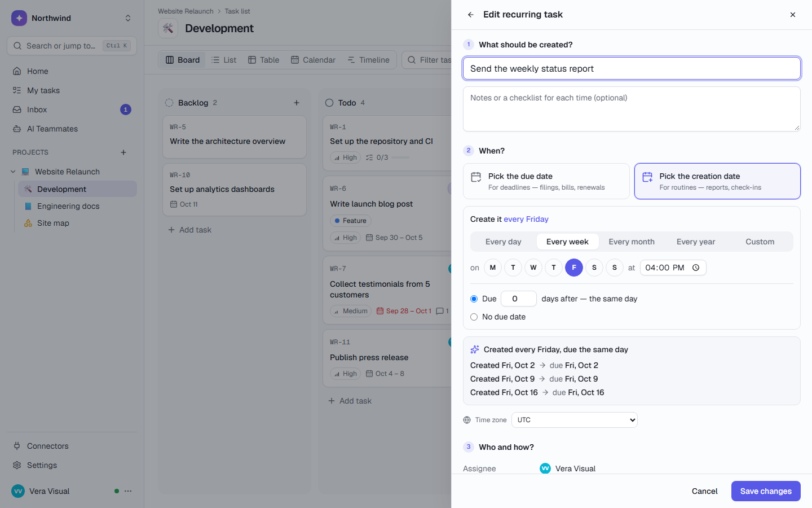Click the clock icon in the time field

click(696, 268)
